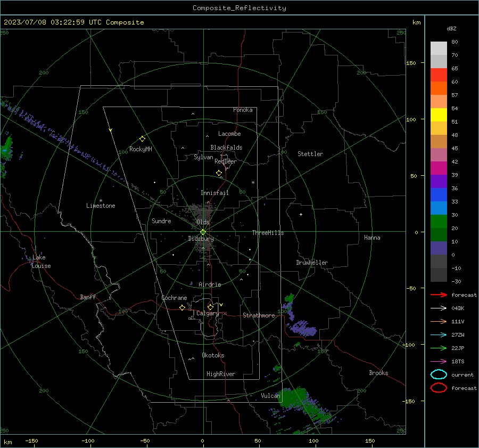Pick the orange 57-60 dBZ swatch
Screen dimensions: 479x448
click(439, 88)
